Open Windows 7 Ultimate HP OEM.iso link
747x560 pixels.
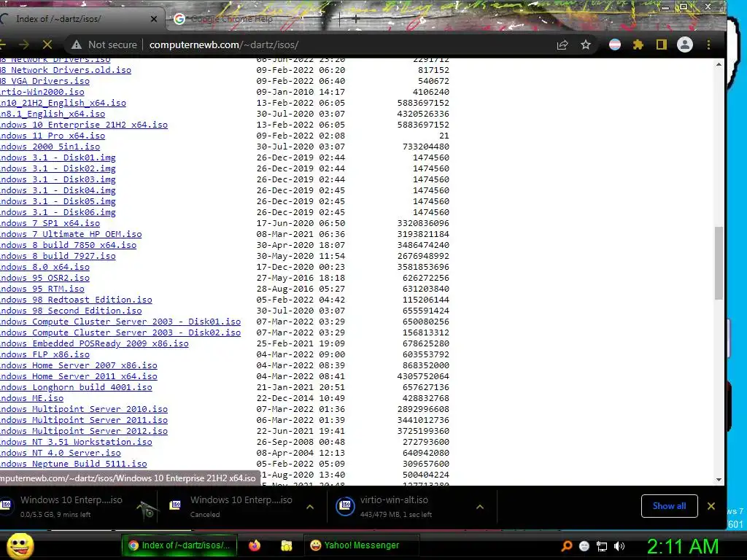(71, 234)
